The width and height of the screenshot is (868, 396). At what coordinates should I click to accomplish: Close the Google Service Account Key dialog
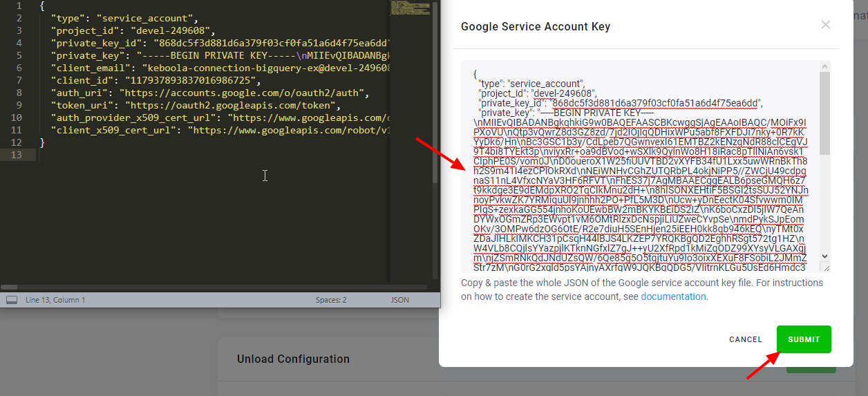tap(825, 25)
